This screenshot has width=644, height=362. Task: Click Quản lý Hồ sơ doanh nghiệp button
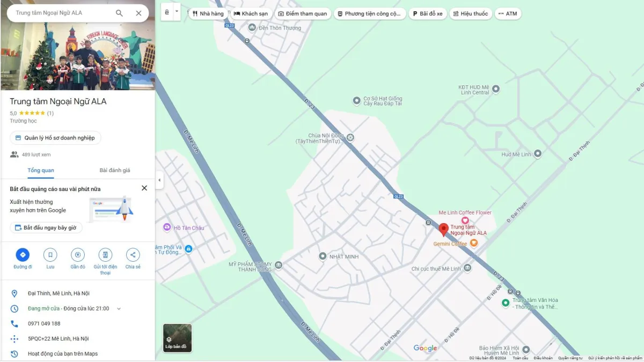(55, 138)
